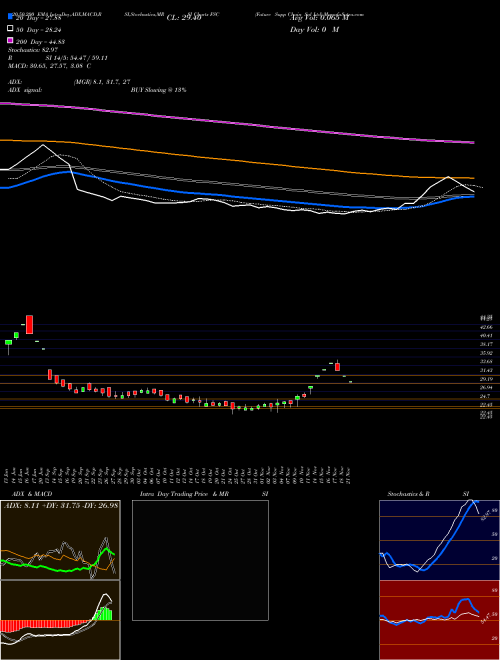This screenshot has width=500, height=660.
Task: Click the 'Stochastics & R' panel title
Action: coord(409,494)
